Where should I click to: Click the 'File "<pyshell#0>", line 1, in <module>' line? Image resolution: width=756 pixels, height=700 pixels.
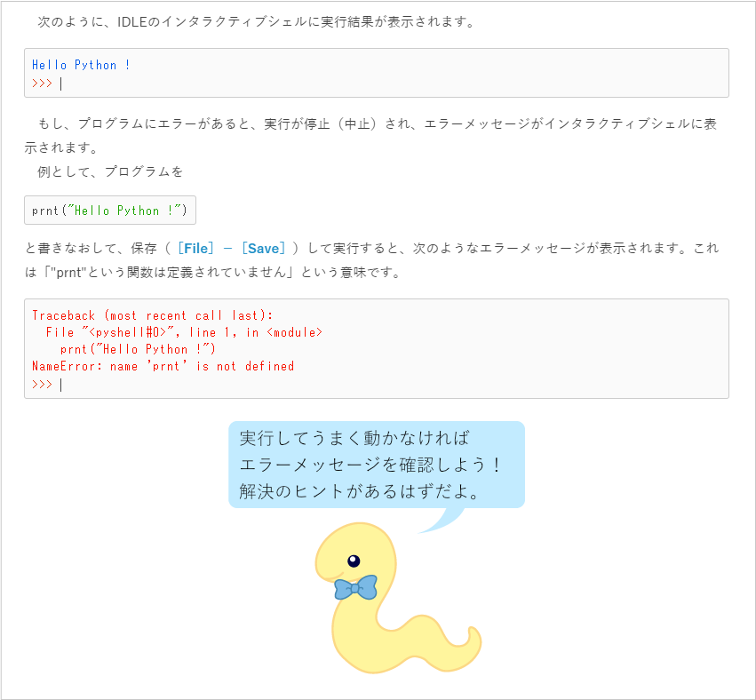184,332
